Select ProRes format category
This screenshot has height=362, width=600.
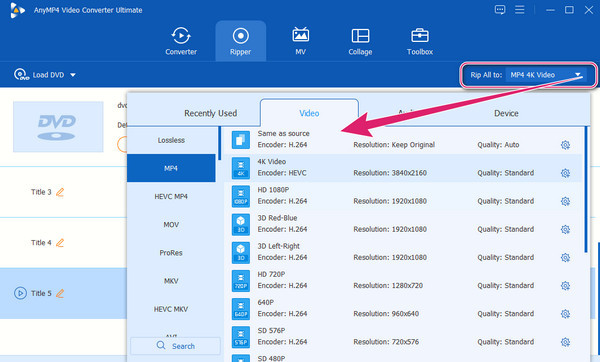[171, 253]
